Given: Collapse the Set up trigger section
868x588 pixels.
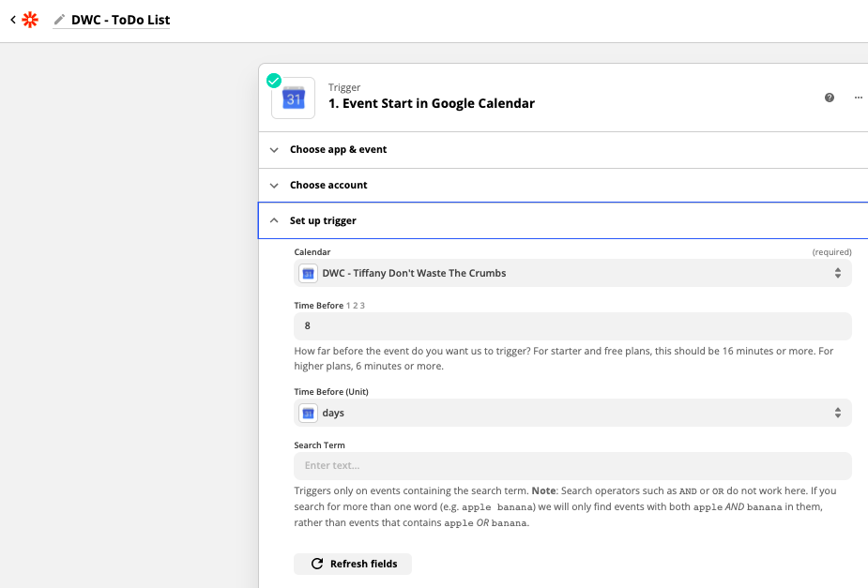Looking at the screenshot, I should tap(563, 220).
